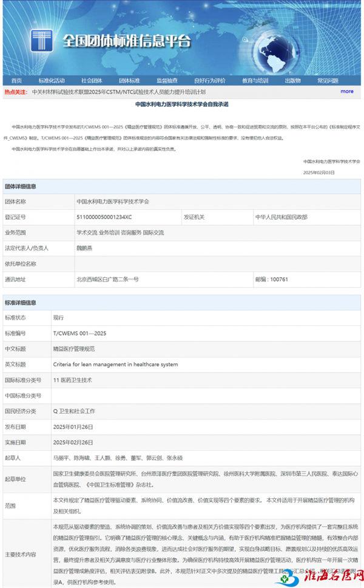This screenshot has height=588, width=364.
Task: Select the standard status value 现行
Action: point(58,317)
